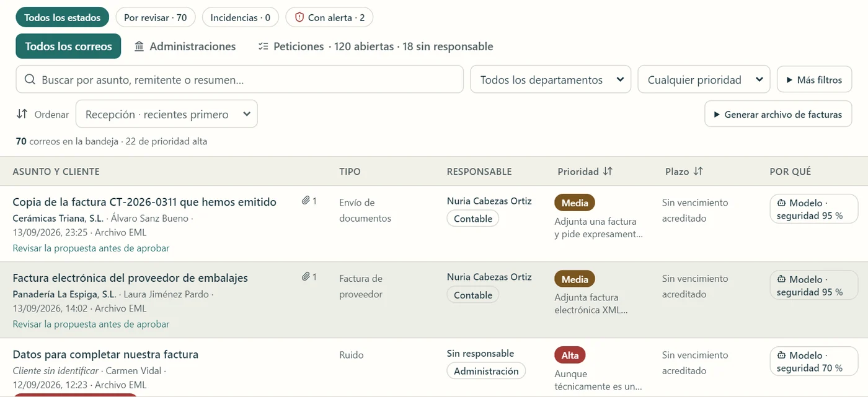Click attachment paperclip on Copia de la factura row
This screenshot has height=397, width=868.
coord(306,201)
